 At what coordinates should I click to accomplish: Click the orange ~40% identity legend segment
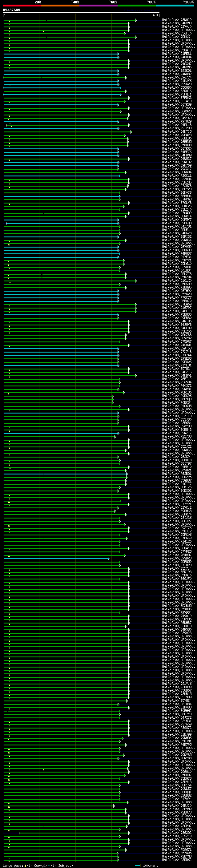(x=60, y=6)
